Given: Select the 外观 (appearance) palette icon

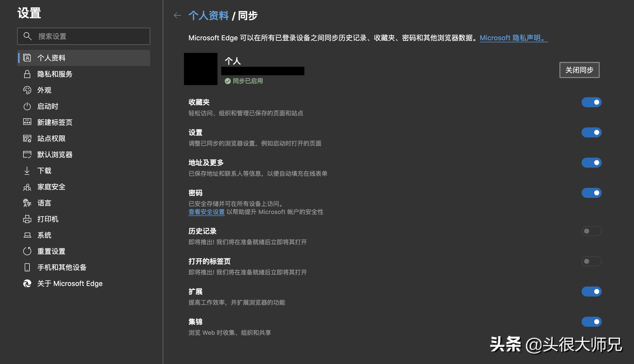Looking at the screenshot, I should [27, 90].
